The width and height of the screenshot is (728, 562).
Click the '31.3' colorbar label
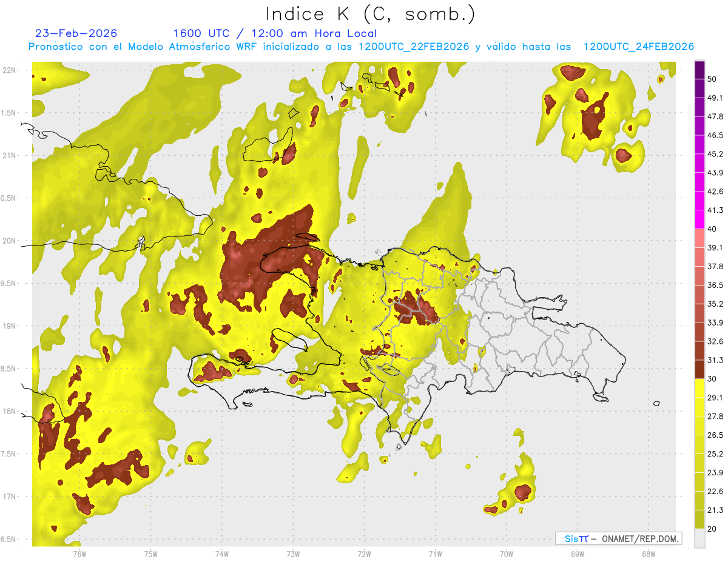716,360
